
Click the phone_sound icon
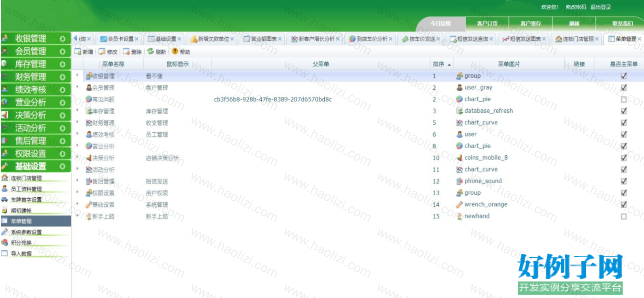tap(460, 181)
